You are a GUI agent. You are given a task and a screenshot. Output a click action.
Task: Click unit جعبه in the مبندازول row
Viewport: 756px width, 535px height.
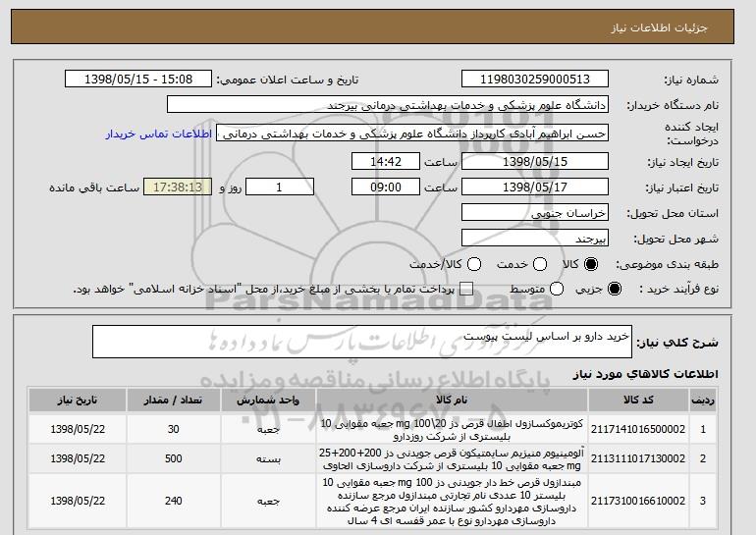268,501
